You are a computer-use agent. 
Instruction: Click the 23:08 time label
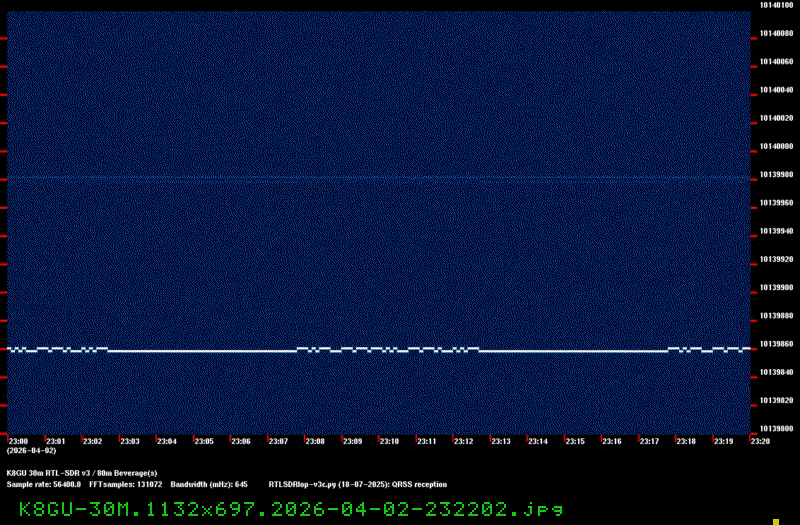coord(315,441)
